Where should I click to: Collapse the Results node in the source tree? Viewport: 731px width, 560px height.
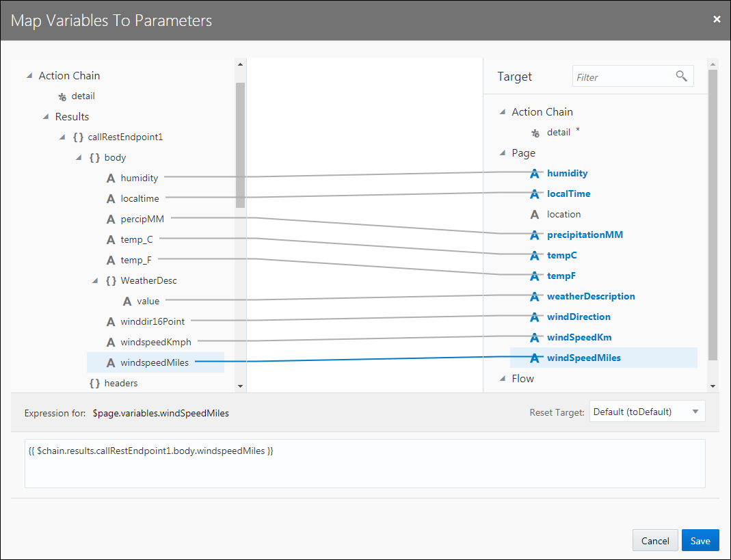(45, 116)
